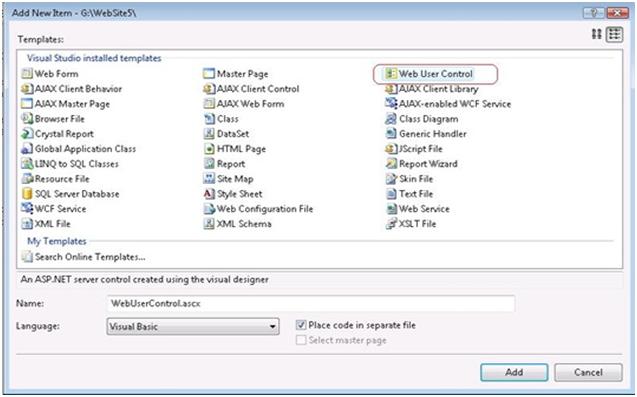637x397 pixels.
Task: Select the Style Sheet template icon
Action: (209, 194)
